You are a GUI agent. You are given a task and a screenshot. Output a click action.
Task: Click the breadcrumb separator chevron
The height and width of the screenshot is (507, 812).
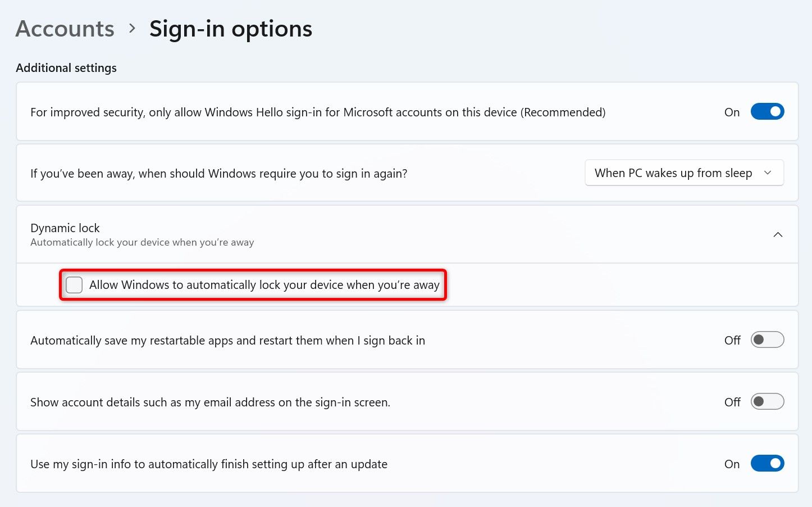pos(131,30)
